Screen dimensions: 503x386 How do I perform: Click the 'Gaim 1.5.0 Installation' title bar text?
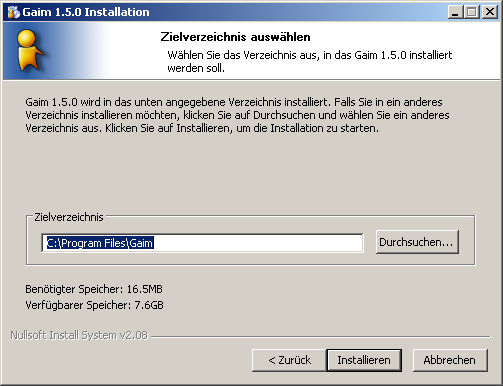tap(86, 12)
